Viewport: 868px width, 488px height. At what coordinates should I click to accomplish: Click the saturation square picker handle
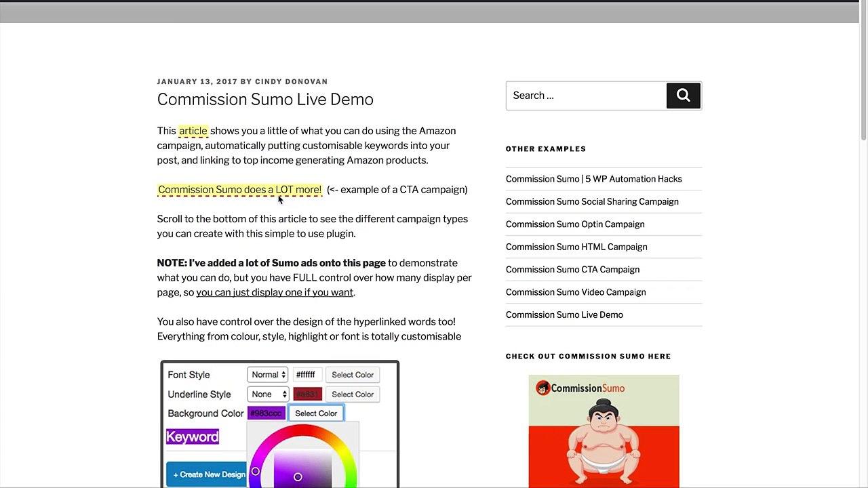[298, 477]
